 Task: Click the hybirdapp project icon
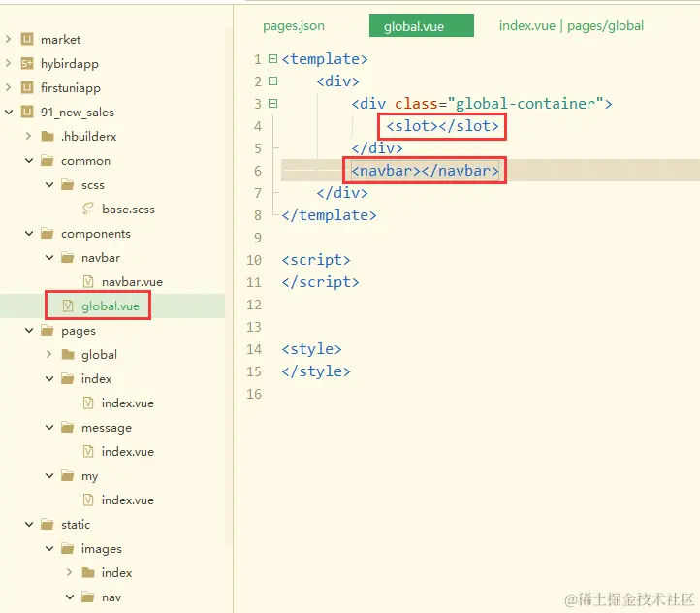coord(27,64)
